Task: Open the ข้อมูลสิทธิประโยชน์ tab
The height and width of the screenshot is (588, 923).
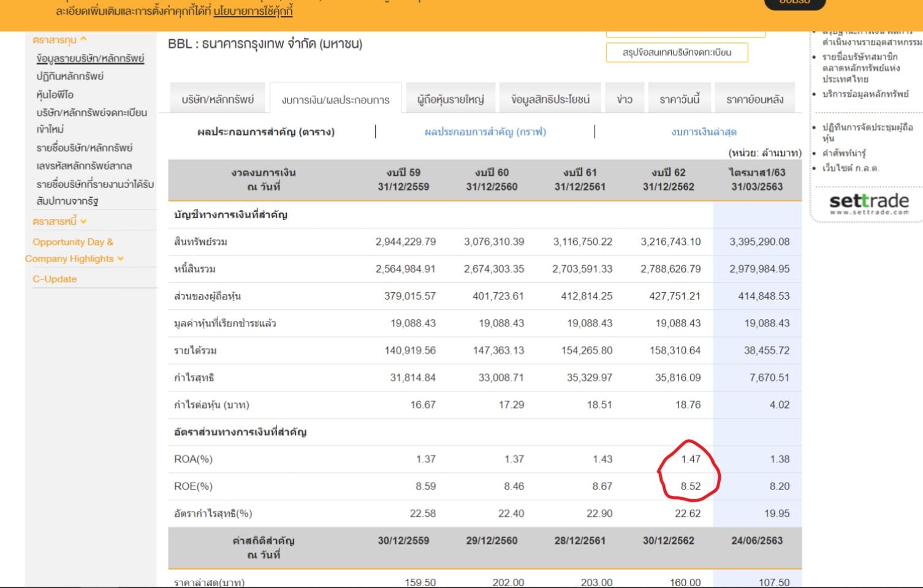Action: [550, 99]
